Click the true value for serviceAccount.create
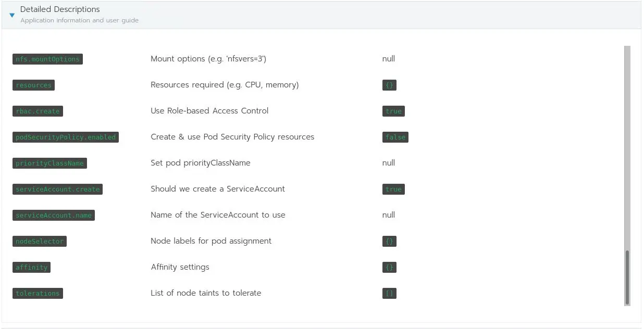The image size is (644, 329). pos(393,189)
